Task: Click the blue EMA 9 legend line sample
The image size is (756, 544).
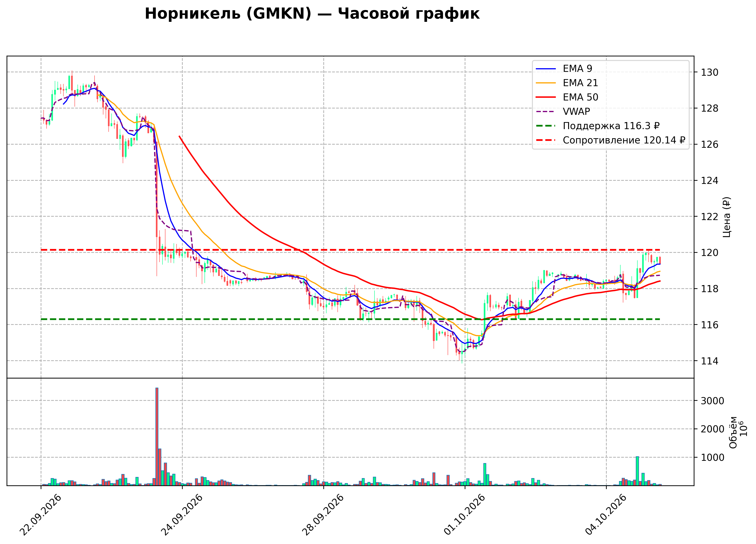Action: click(546, 69)
